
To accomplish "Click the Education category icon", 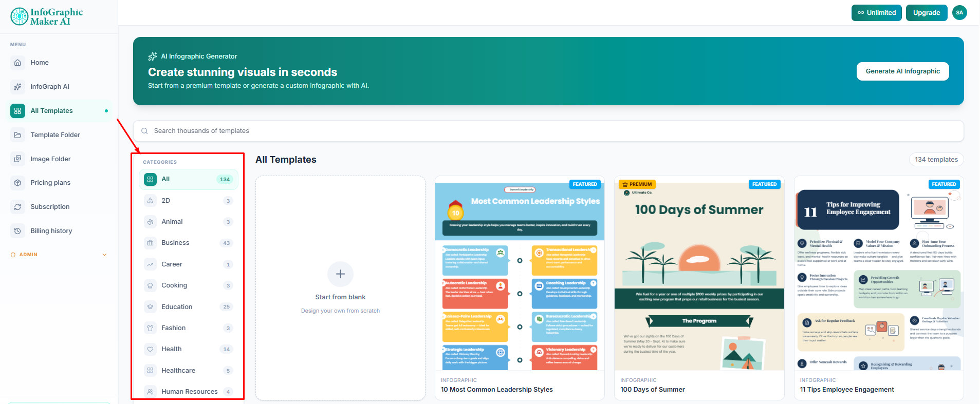I will [x=150, y=307].
